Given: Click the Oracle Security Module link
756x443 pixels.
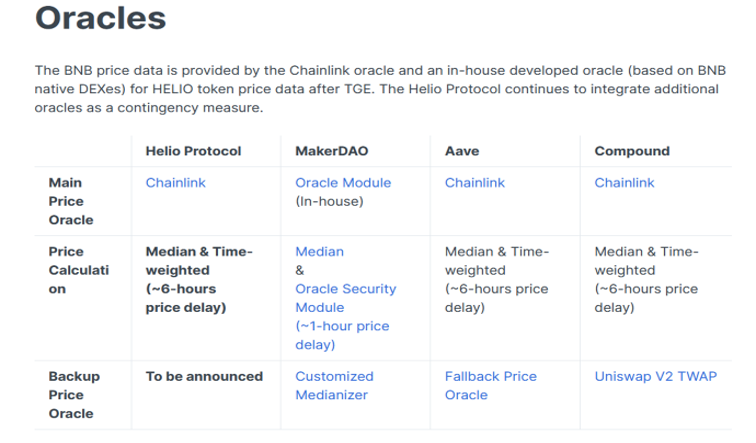Looking at the screenshot, I should [x=345, y=298].
